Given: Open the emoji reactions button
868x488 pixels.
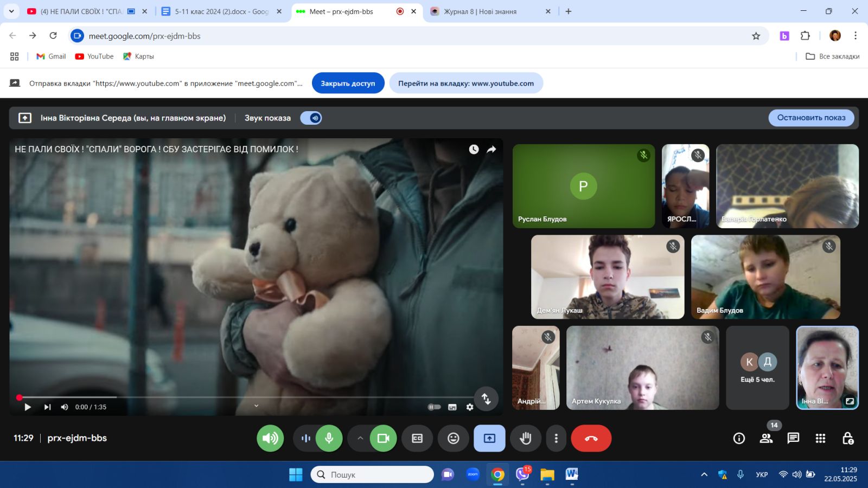Looking at the screenshot, I should click(x=453, y=438).
